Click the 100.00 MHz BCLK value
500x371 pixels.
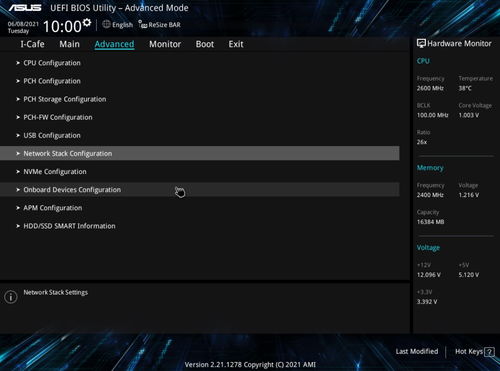click(x=432, y=115)
